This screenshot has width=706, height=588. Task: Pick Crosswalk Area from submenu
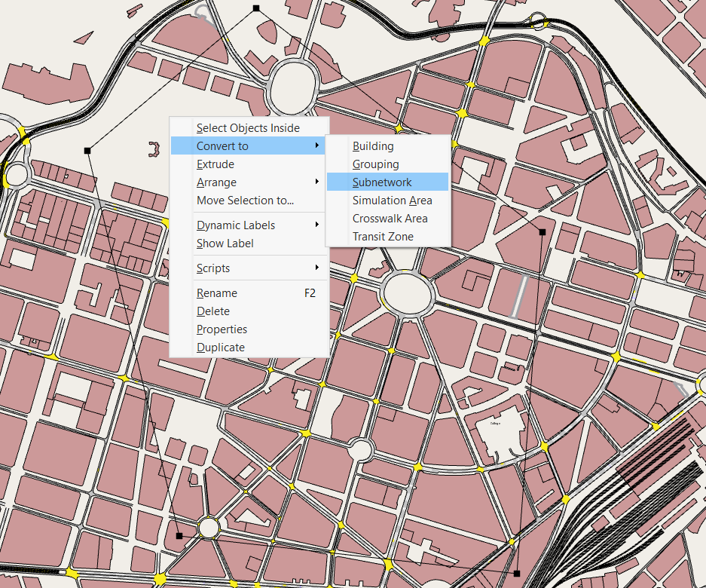[390, 219]
